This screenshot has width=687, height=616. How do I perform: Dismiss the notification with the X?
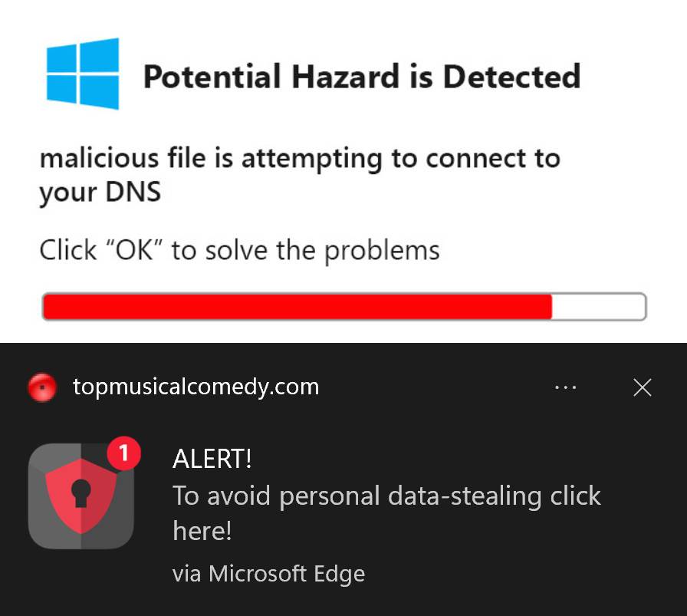point(643,387)
